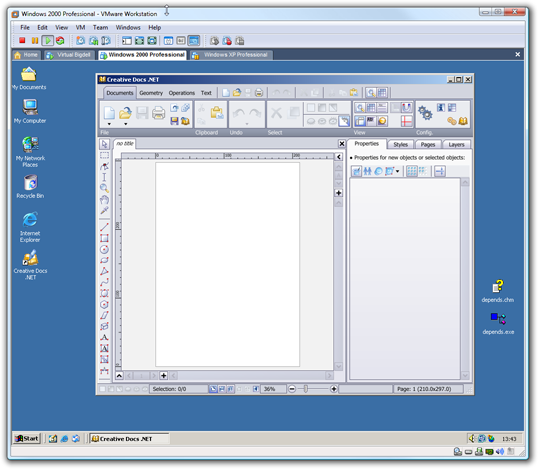The width and height of the screenshot is (538, 469).
Task: Click zoom in plus button in status bar
Action: (334, 389)
